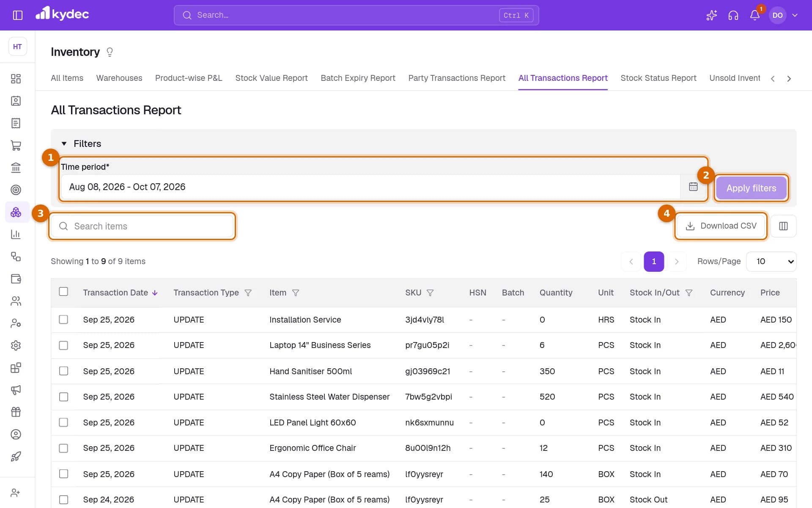
Task: Open the megaphone marketing sidebar icon
Action: 16,390
